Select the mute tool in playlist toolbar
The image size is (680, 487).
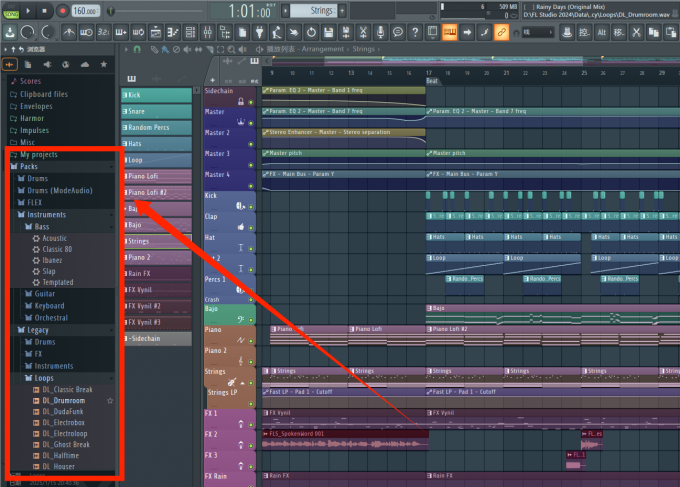tap(187, 49)
